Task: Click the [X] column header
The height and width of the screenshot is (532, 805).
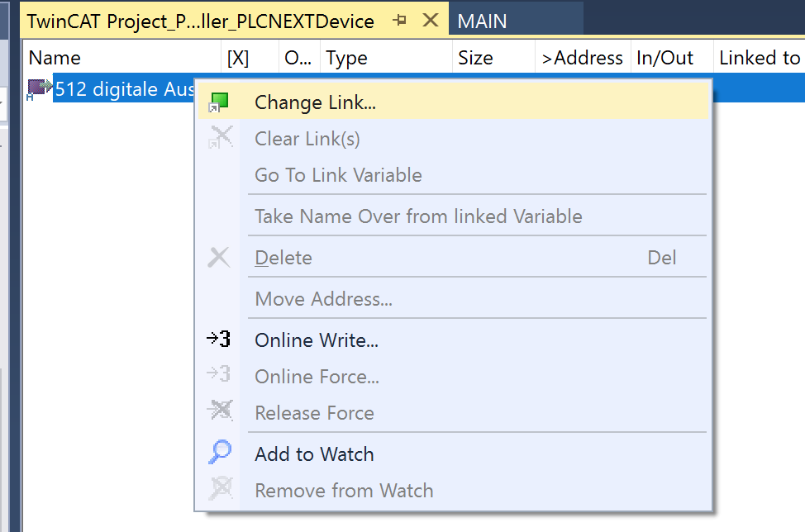Action: point(250,58)
